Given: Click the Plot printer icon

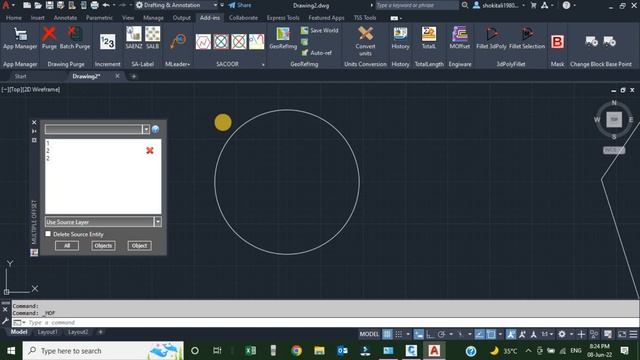Looking at the screenshot, I should tap(94, 5).
